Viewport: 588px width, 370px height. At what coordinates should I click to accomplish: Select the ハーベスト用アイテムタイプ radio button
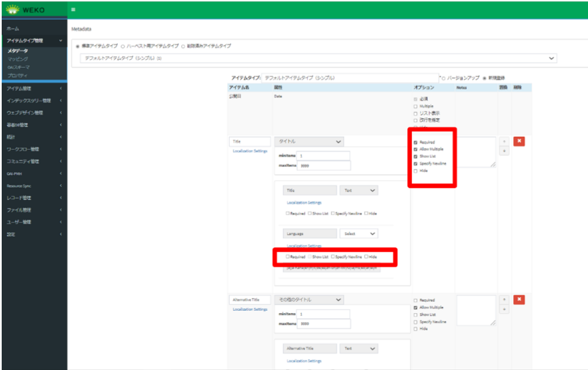click(123, 46)
